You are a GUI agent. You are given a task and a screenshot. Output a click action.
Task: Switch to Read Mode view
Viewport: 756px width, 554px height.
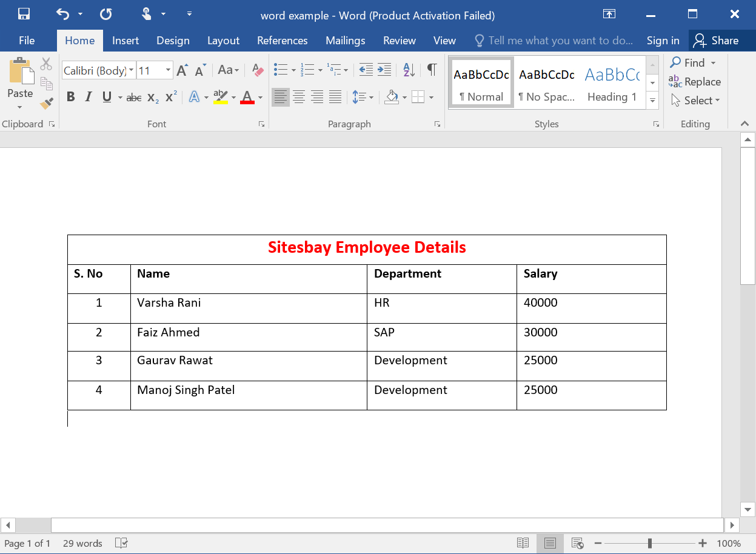click(523, 543)
